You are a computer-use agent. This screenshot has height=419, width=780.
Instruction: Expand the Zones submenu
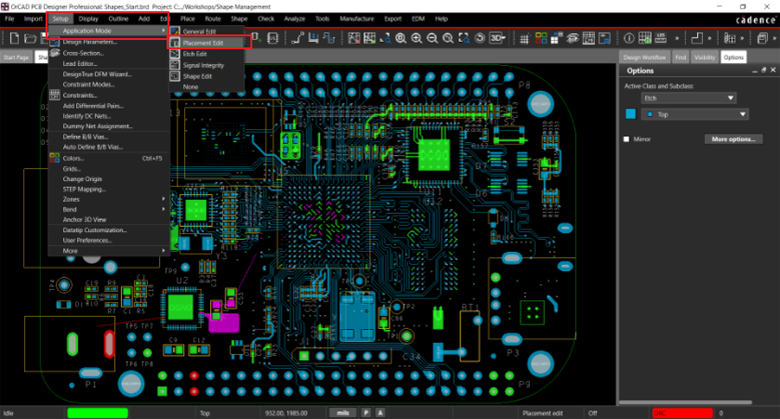point(108,199)
